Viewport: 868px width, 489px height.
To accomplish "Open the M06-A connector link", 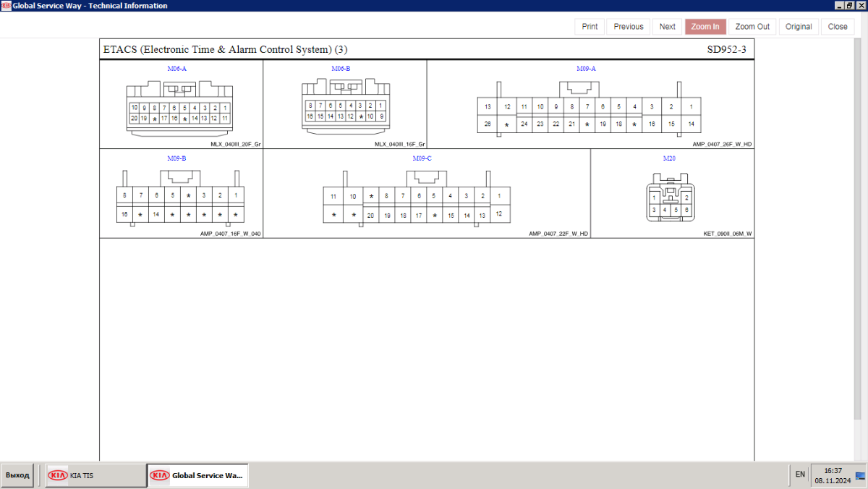I will pos(177,69).
